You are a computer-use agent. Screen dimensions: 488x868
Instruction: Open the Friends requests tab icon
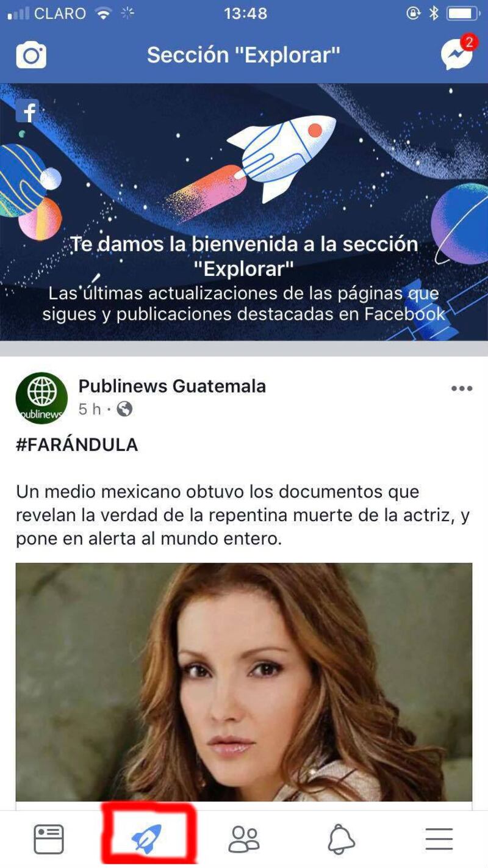point(244,839)
